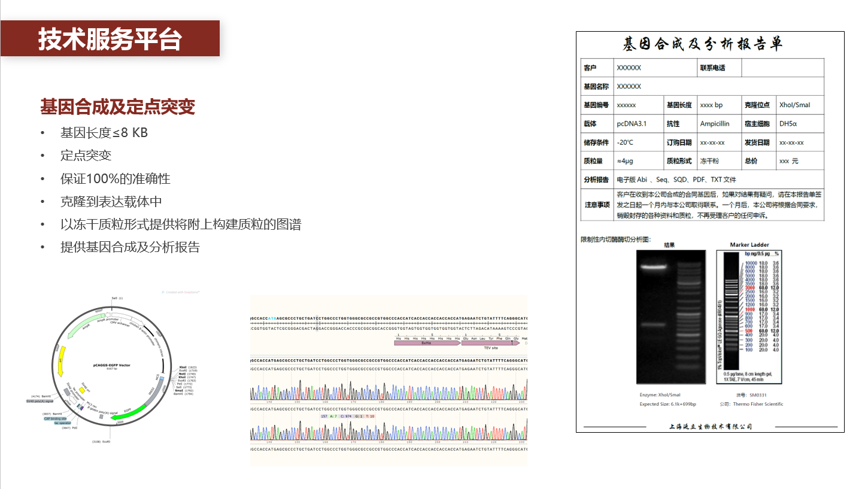
Task: Select the TEV site feature arrow
Action: [485, 343]
